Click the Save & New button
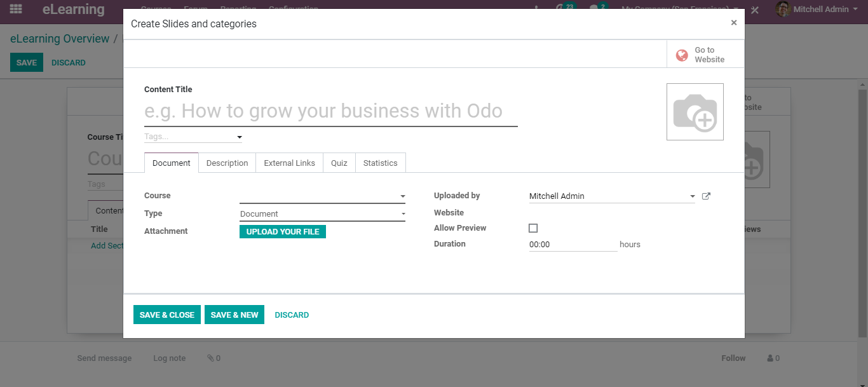 234,315
